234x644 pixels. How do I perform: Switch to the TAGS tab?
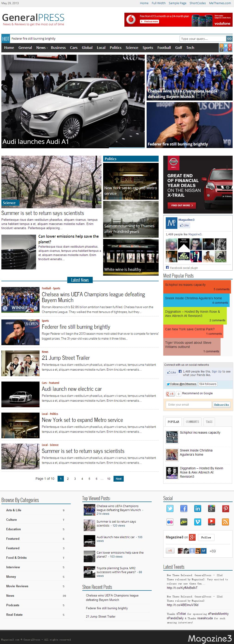(x=209, y=422)
